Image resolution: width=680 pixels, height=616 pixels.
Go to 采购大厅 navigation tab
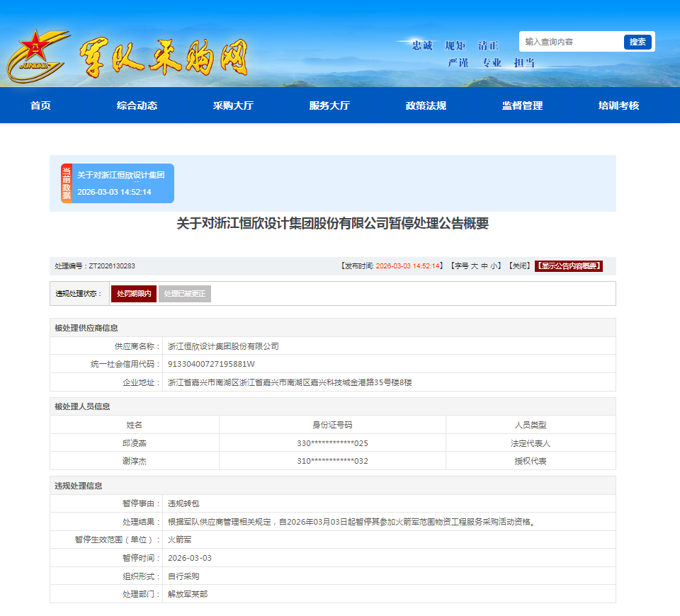233,105
